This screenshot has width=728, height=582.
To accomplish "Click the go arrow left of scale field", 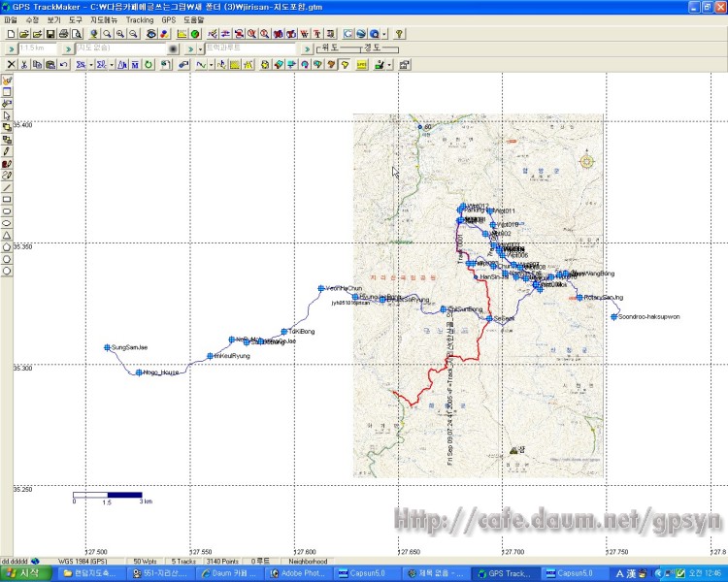I will click(11, 48).
